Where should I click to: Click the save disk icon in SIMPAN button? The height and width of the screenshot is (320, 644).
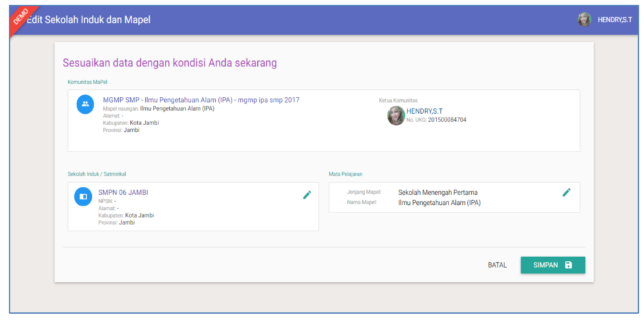[569, 265]
